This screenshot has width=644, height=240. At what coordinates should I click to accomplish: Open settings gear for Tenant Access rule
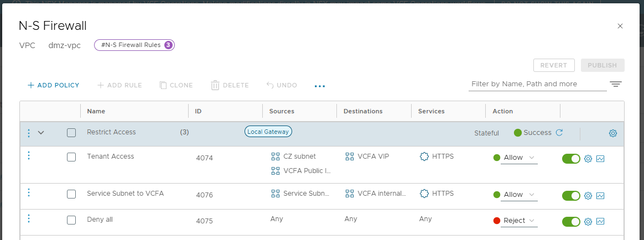point(588,159)
